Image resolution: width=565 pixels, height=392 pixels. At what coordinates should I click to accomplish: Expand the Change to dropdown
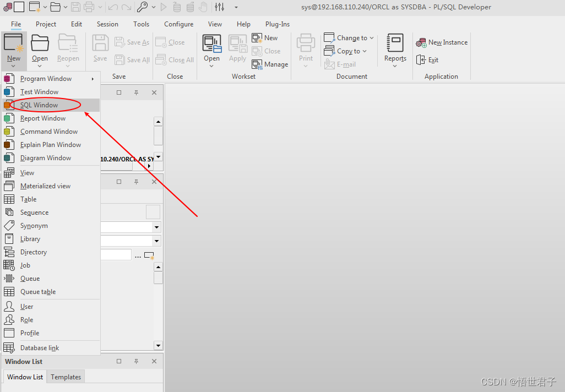[372, 38]
